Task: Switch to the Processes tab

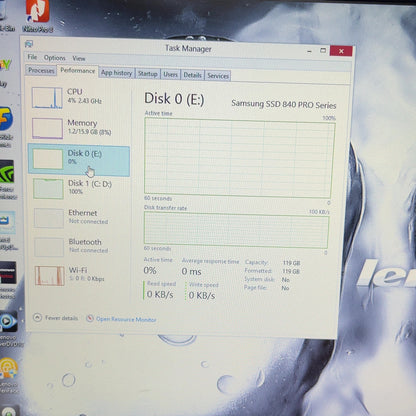Action: tap(41, 70)
